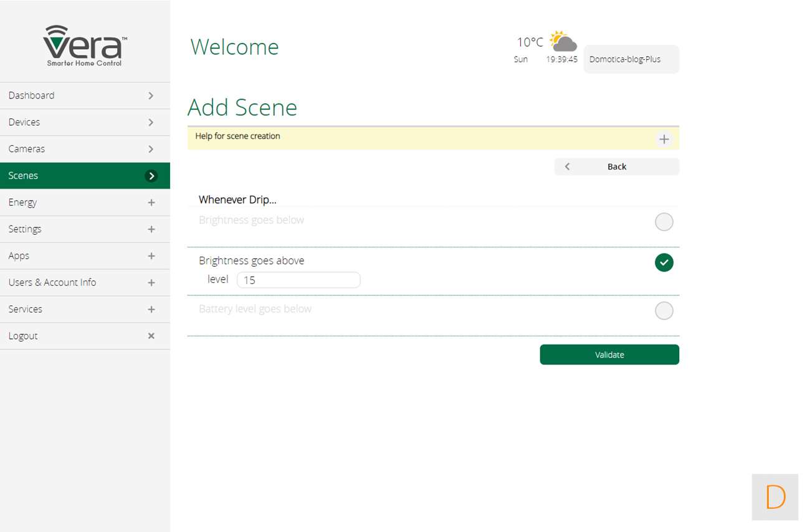Toggle the checked Brightness goes above option

click(664, 263)
